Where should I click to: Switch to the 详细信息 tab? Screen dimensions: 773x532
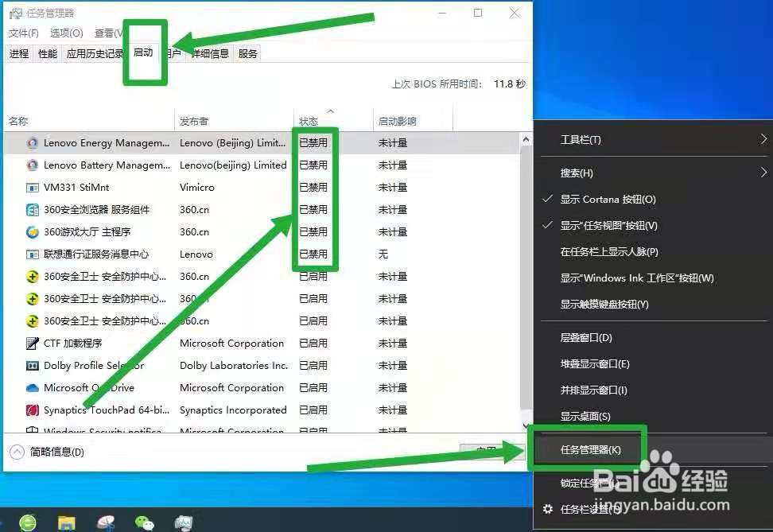210,54
